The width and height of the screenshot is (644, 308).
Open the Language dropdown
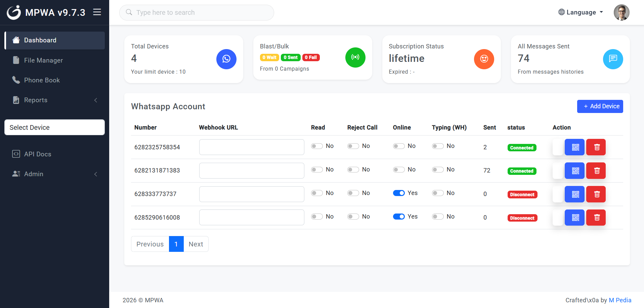coord(581,12)
